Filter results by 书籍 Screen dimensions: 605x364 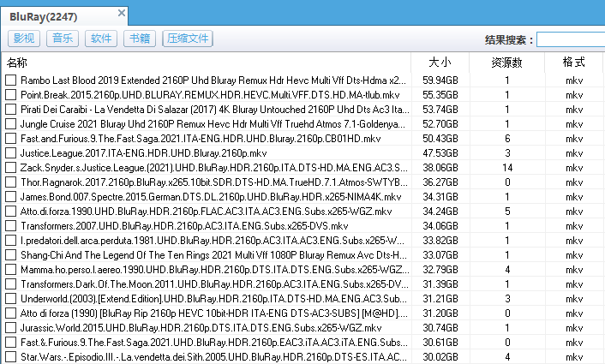(140, 39)
